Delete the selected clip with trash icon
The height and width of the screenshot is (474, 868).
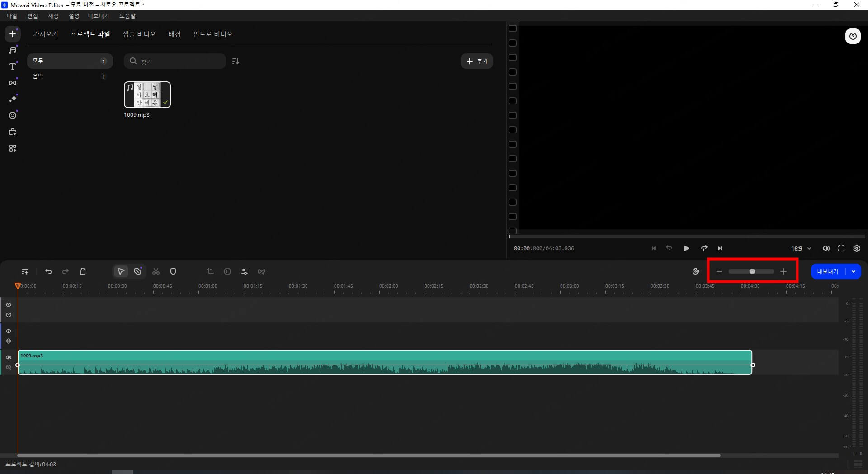coord(83,271)
